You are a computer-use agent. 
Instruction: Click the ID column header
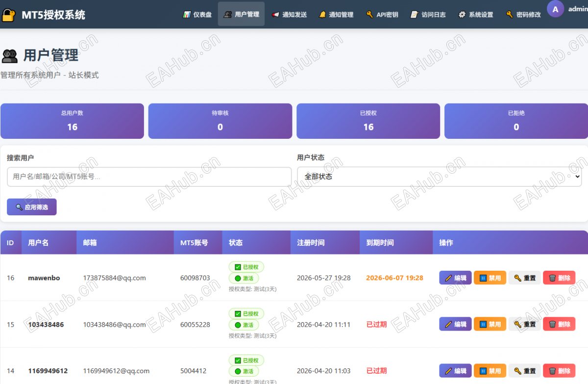10,242
